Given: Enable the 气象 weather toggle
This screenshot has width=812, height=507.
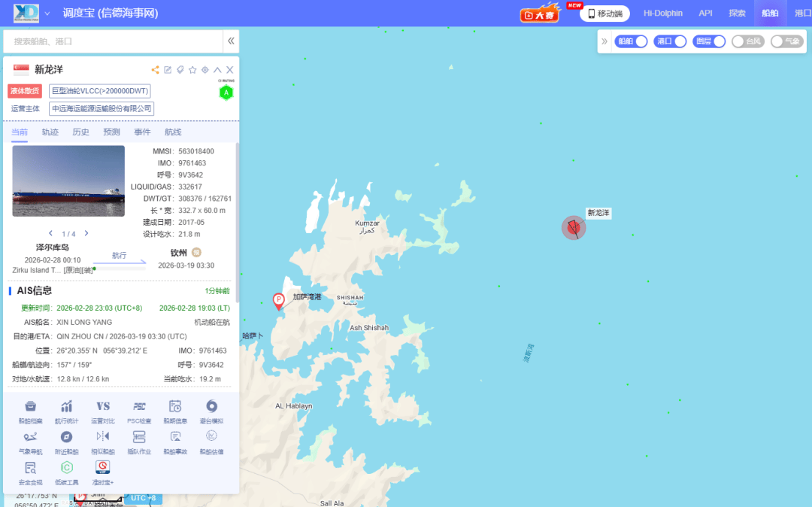Looking at the screenshot, I should 787,41.
